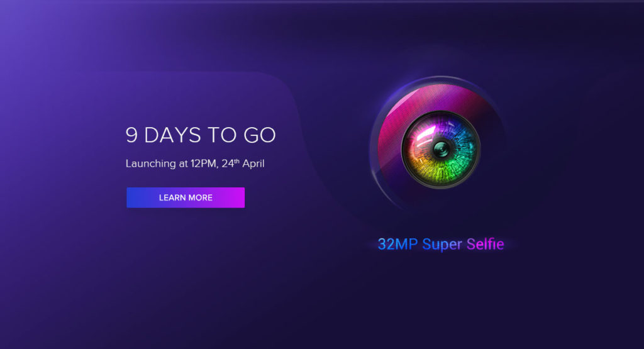This screenshot has height=349, width=644.
Task: Select the 32MP Super Selfie caption
Action: click(441, 244)
